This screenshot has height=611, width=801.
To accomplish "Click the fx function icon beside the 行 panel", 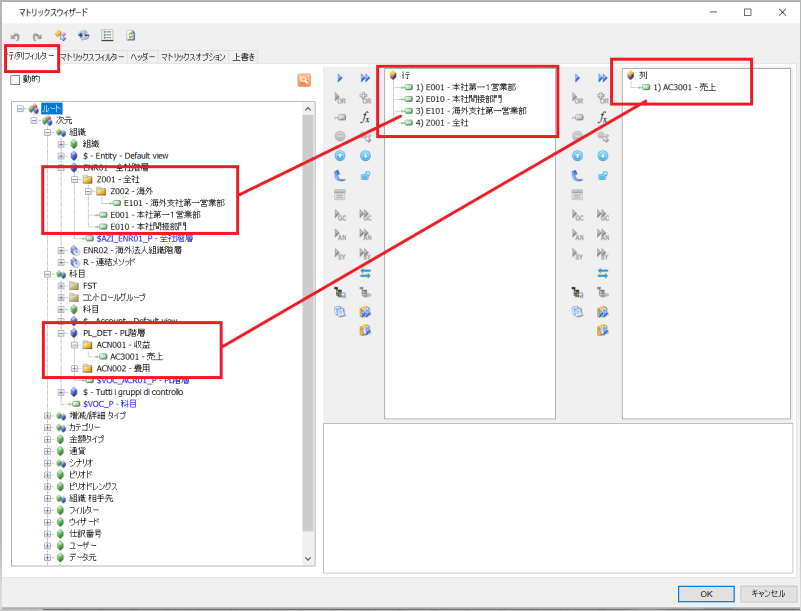I will point(365,117).
